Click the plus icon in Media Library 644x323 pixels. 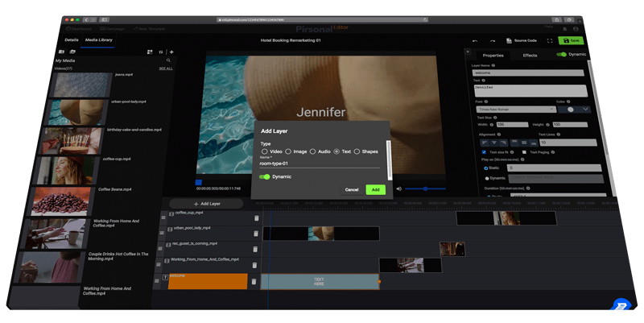click(x=171, y=52)
